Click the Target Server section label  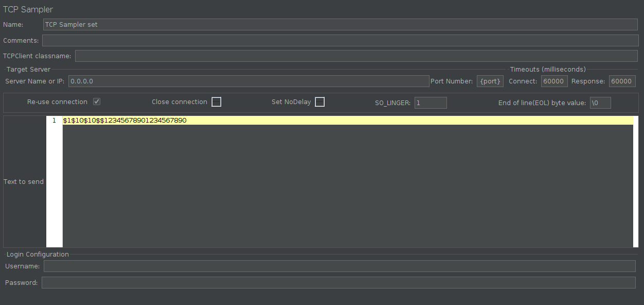tap(28, 69)
